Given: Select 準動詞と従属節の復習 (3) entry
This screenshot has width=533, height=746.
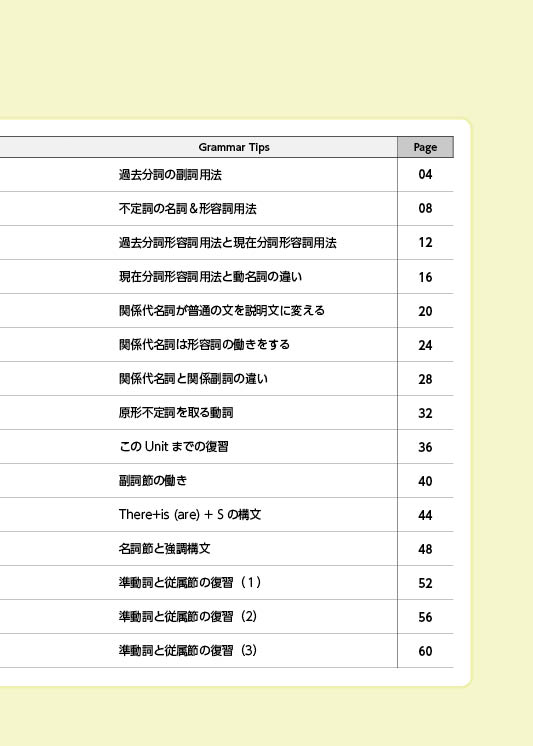Looking at the screenshot, I should tap(188, 651).
